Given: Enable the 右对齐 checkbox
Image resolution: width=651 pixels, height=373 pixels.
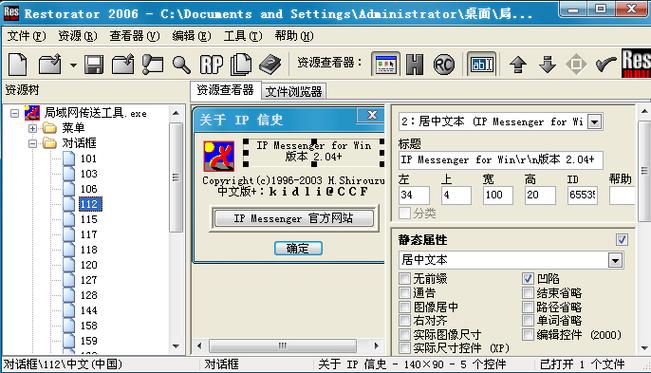Looking at the screenshot, I should [404, 320].
